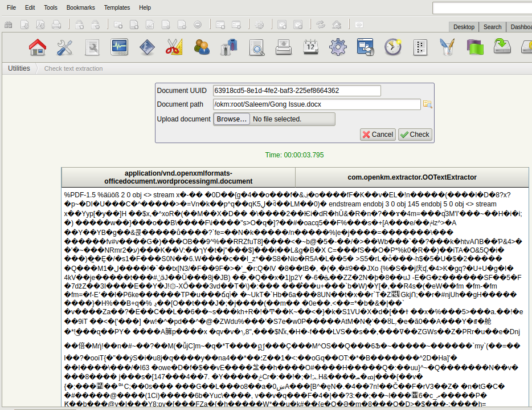The height and width of the screenshot is (410, 532).
Task: Open the scripting scissors icon
Action: (x=174, y=47)
